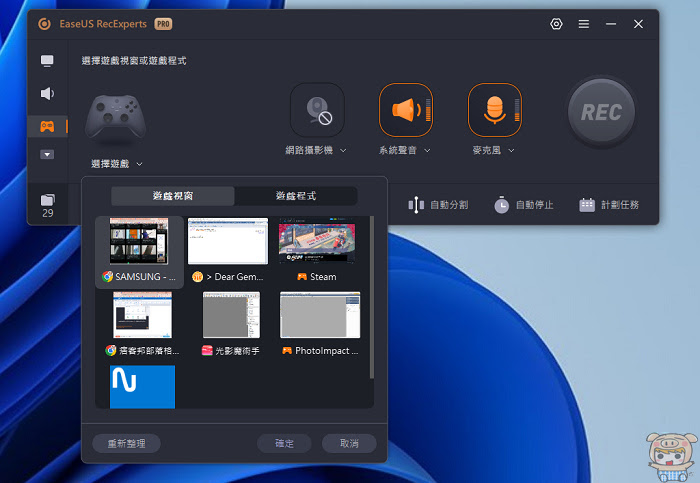Open the hamburger menu icon
This screenshot has width=700, height=483.
(x=583, y=24)
